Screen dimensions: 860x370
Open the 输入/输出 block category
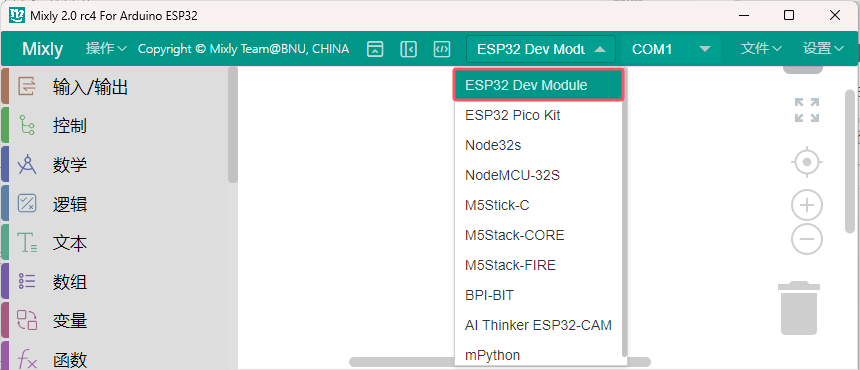[115, 87]
